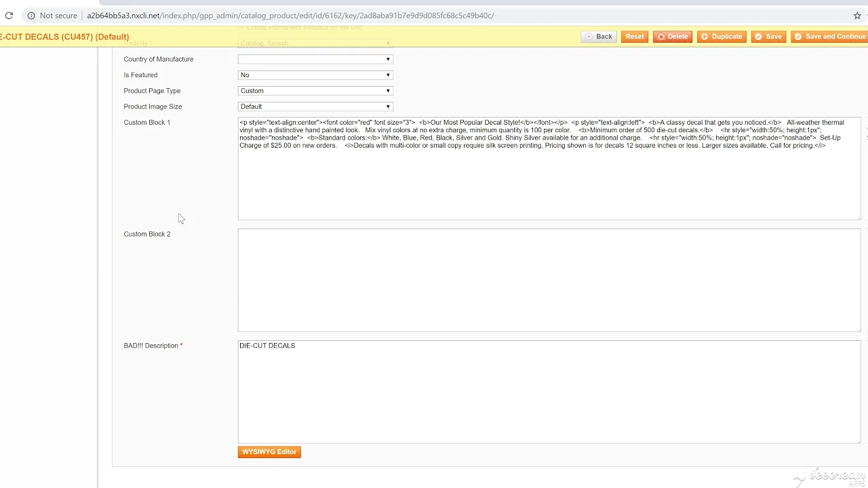868x488 pixels.
Task: Click the Reset button
Action: tap(635, 37)
